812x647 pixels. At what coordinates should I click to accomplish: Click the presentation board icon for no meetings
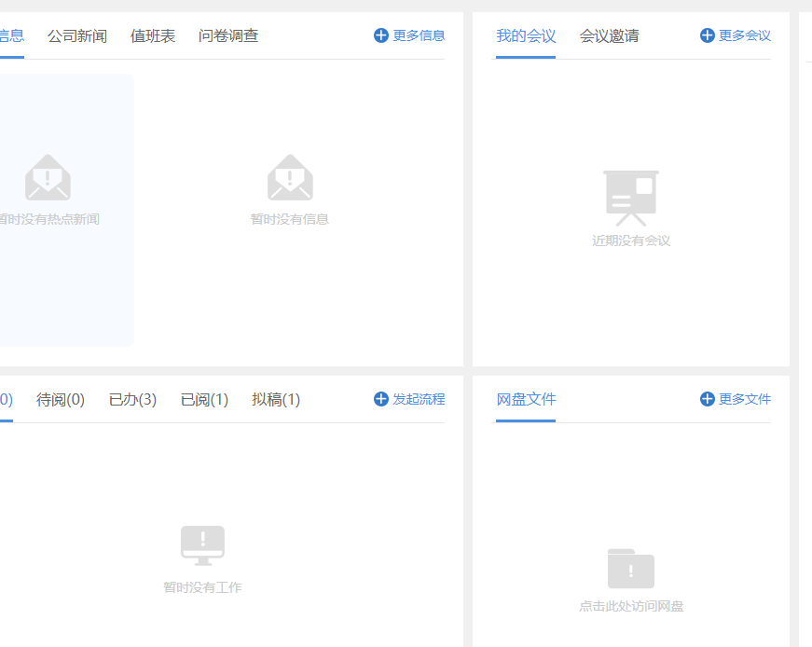631,198
